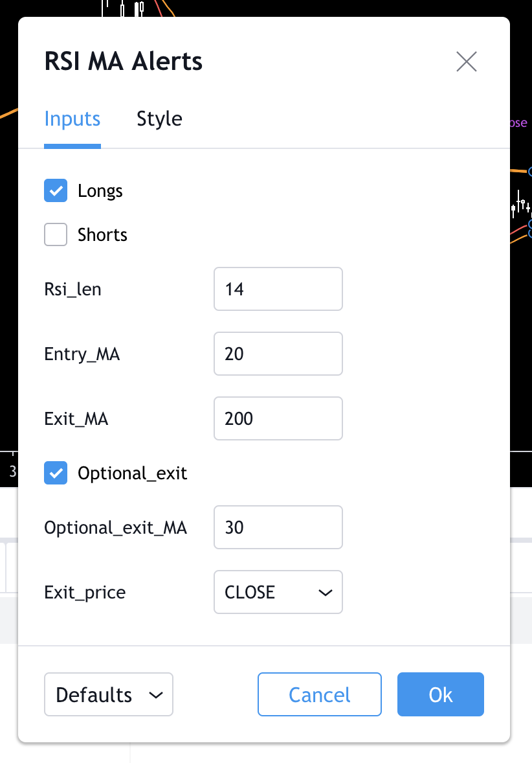Click the Optional_exit label text
The image size is (532, 763).
pos(132,473)
